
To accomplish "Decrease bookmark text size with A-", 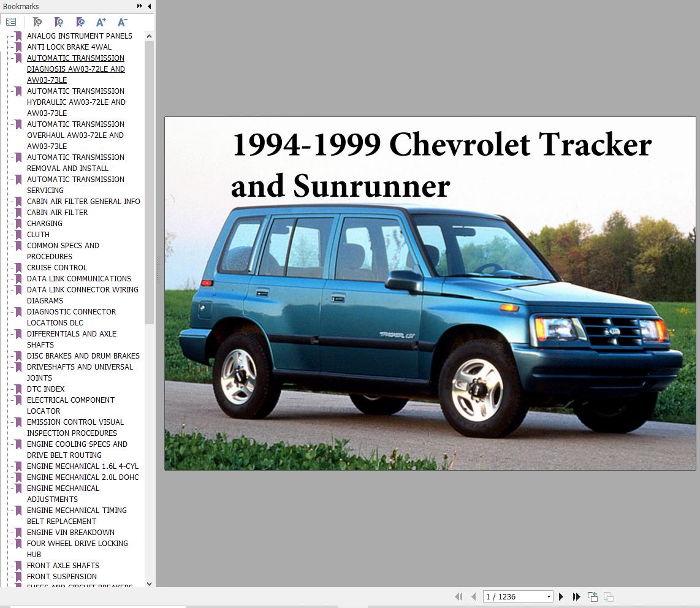I will point(123,21).
